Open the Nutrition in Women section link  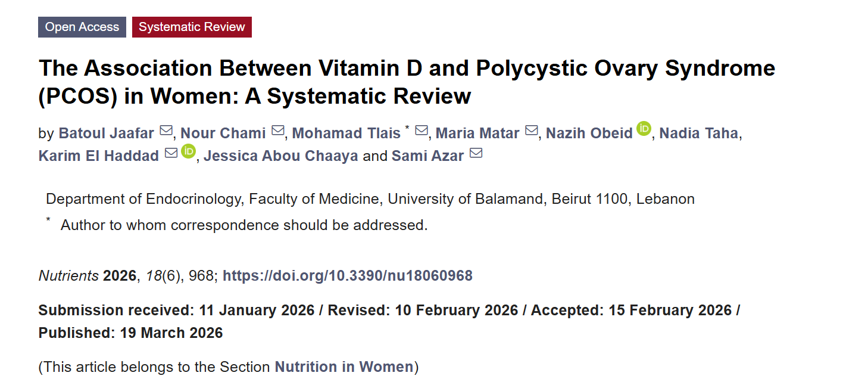(344, 367)
